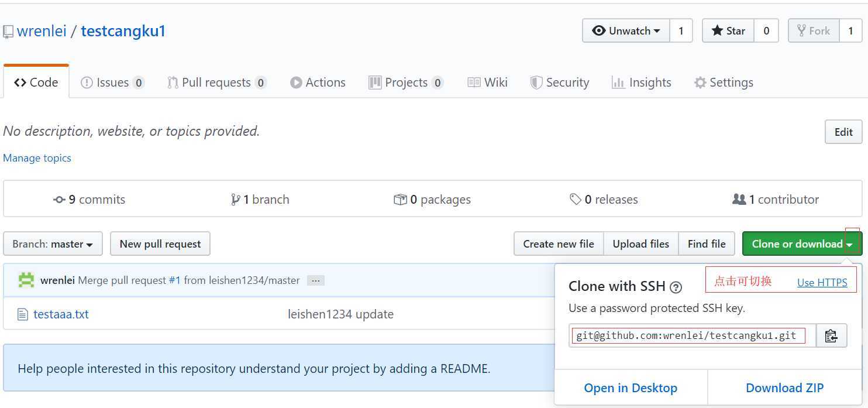
Task: Click the Manage topics link
Action: (37, 158)
